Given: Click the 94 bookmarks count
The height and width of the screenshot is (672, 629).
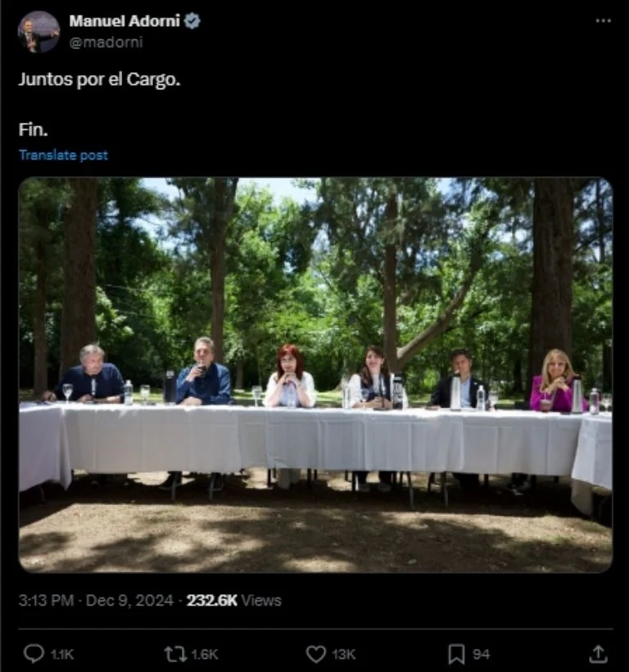Looking at the screenshot, I should click(482, 654).
